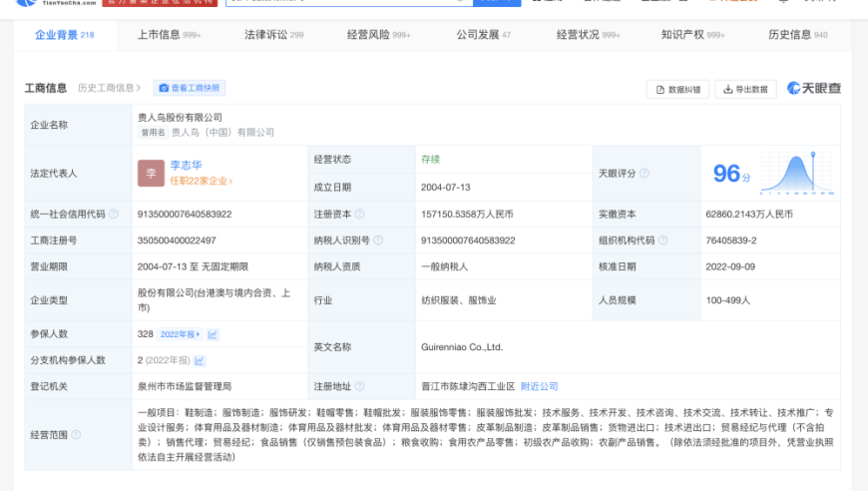Click the 经营范围 description paragraph
The image size is (868, 491).
[x=485, y=435]
